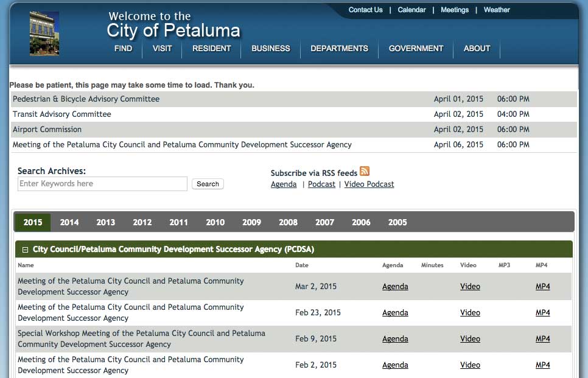The image size is (588, 378).
Task: Click the Name column header
Action: coord(26,265)
